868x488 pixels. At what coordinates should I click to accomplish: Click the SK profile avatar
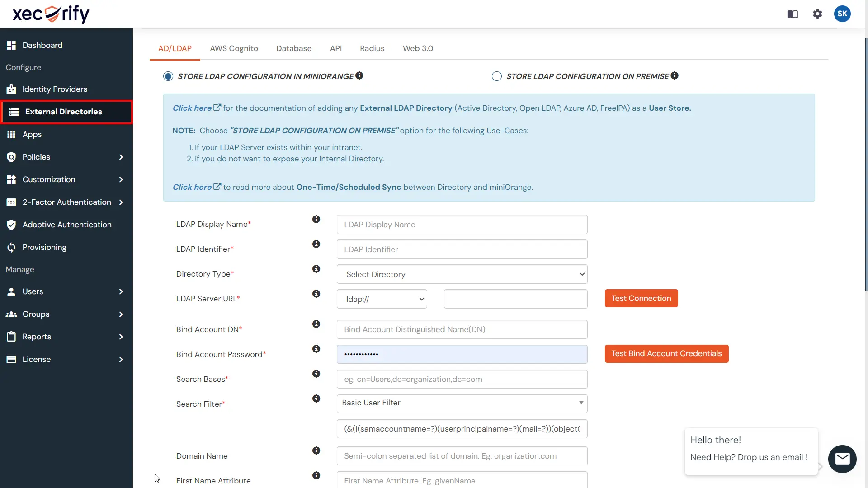pyautogui.click(x=842, y=14)
